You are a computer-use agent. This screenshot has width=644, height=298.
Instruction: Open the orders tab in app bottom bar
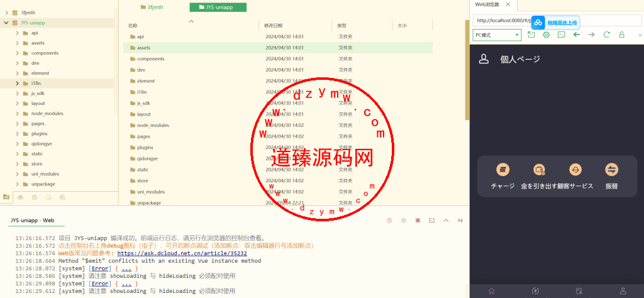pos(579,291)
